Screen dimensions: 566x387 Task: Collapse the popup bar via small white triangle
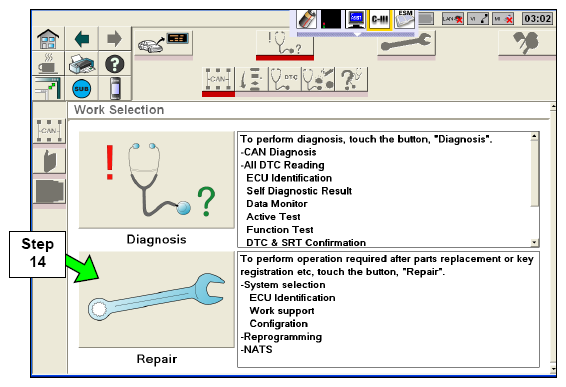(357, 34)
